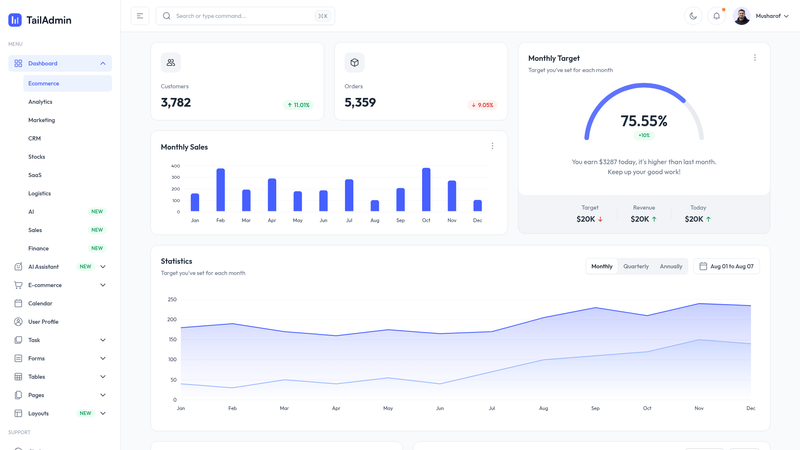Click the Customers group icon
Image resolution: width=800 pixels, height=450 pixels.
click(171, 62)
